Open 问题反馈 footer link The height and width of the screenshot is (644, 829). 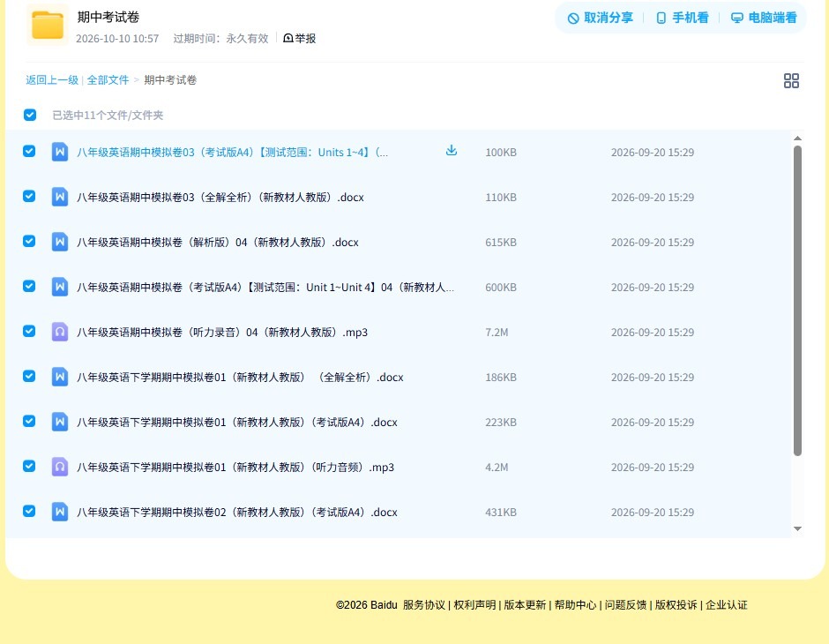[x=625, y=605]
